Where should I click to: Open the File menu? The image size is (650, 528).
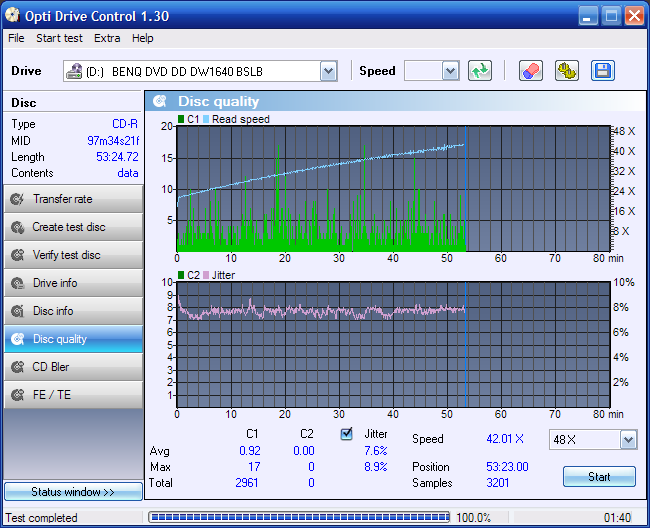click(x=16, y=38)
